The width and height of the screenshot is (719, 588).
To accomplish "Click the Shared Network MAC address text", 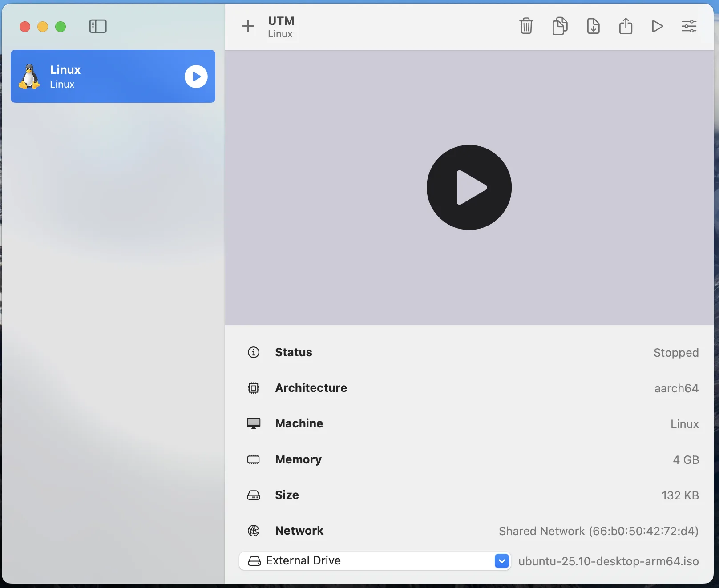I will (x=598, y=531).
